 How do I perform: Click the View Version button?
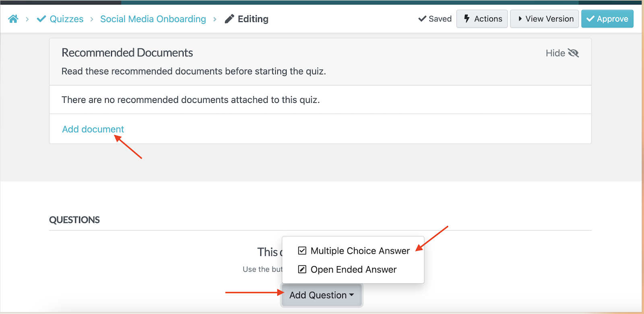click(x=544, y=18)
